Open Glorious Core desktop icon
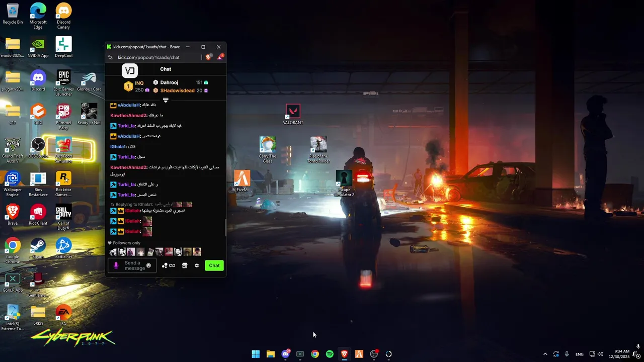Screen dimensions: 644x362 click(x=89, y=80)
